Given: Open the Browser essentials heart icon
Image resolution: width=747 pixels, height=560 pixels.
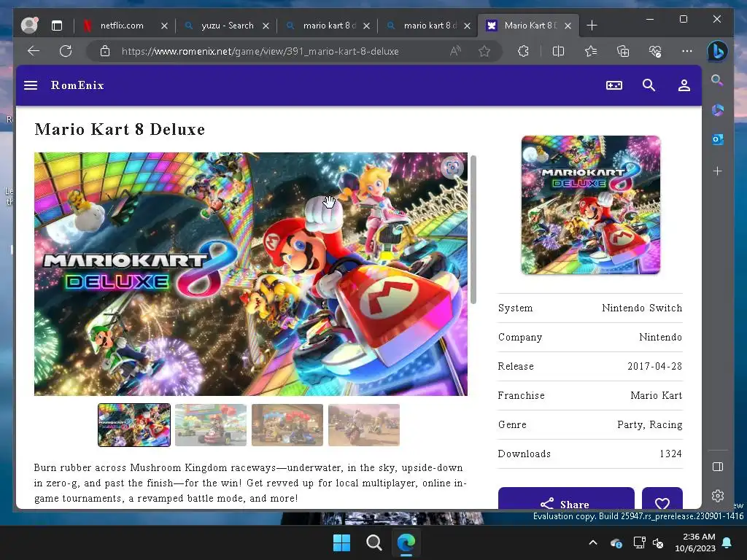Looking at the screenshot, I should point(655,51).
